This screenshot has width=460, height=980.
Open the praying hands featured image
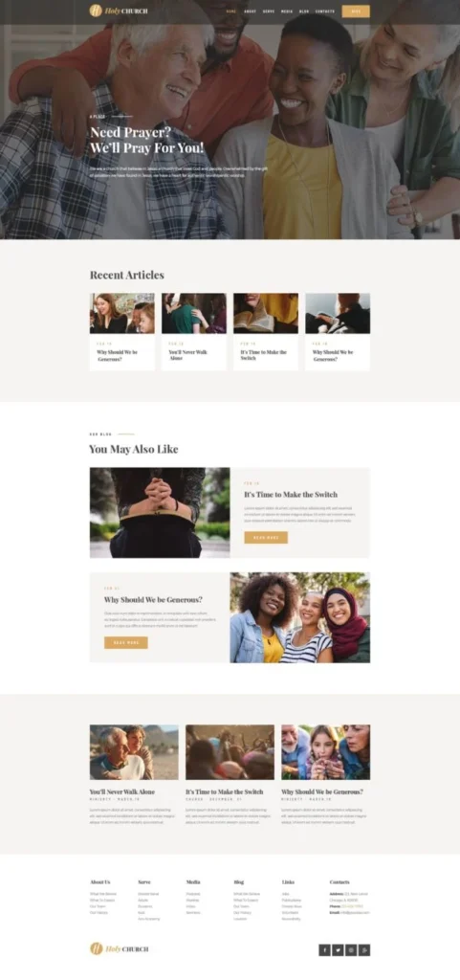160,513
